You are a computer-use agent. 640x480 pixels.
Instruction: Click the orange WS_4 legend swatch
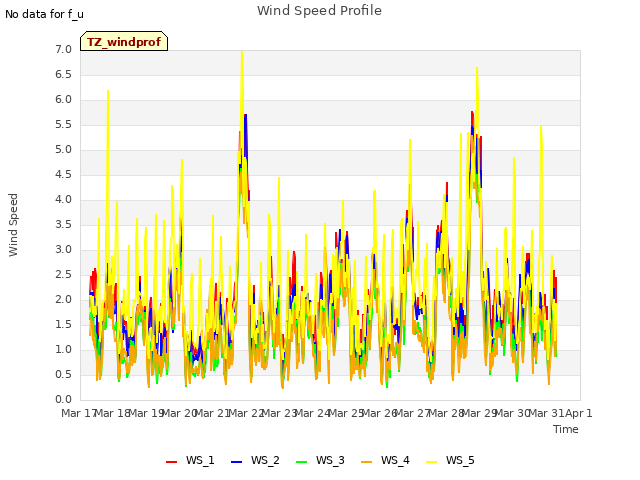pos(367,461)
